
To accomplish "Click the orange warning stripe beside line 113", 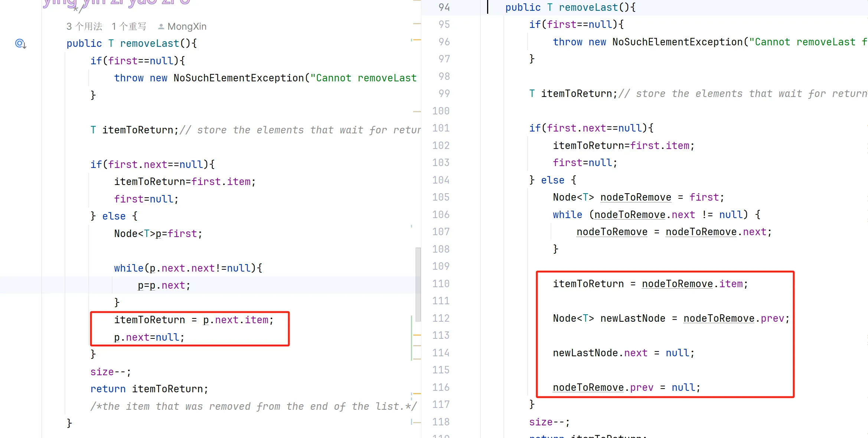I will click(417, 335).
